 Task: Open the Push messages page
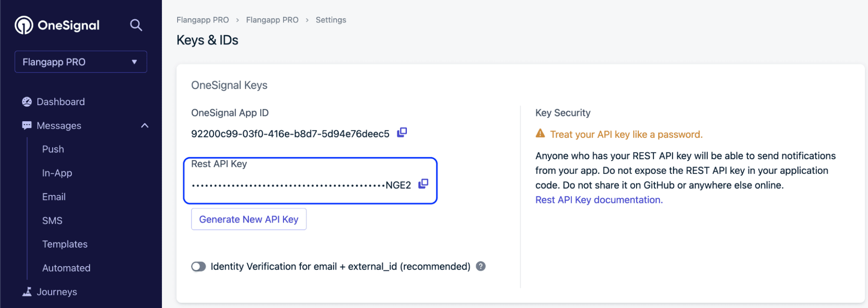53,149
